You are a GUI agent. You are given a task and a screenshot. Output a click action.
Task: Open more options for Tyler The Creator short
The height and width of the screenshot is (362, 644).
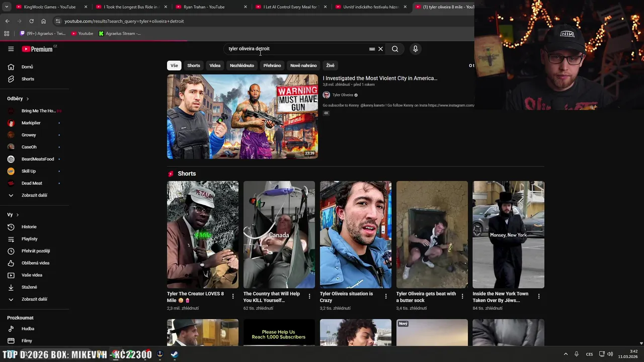(x=233, y=297)
